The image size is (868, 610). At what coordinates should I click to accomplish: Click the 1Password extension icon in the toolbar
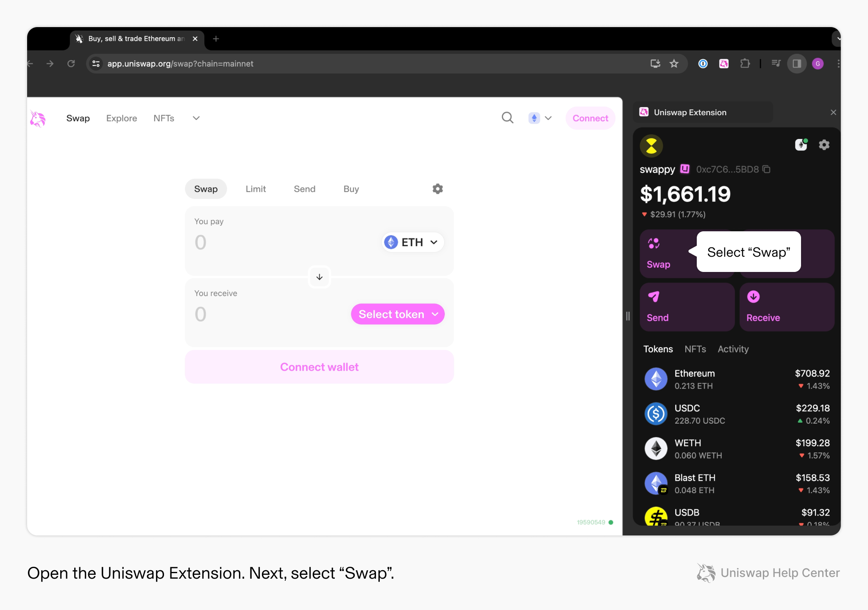pos(703,64)
